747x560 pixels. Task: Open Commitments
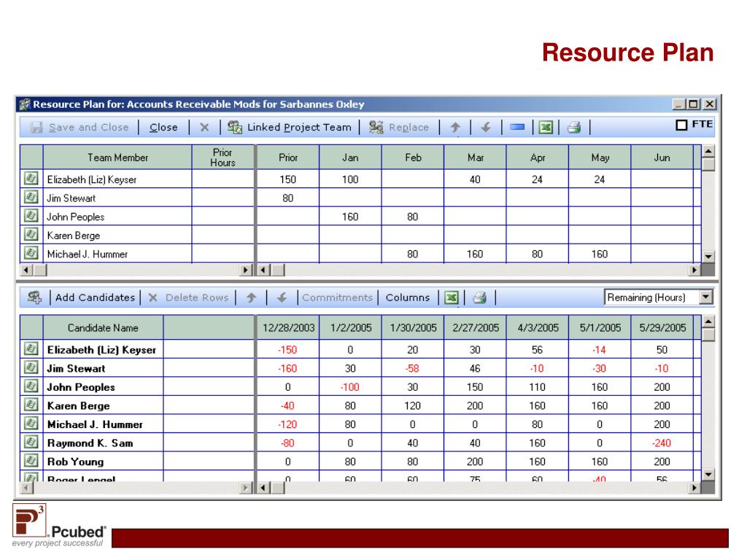coord(337,297)
